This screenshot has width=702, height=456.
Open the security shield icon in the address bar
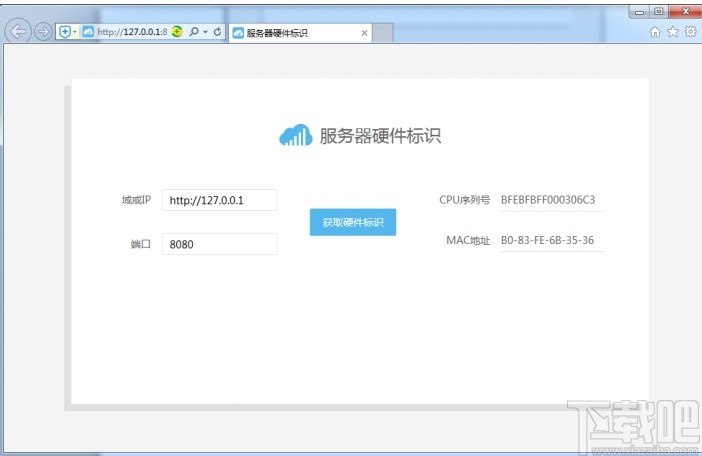64,32
